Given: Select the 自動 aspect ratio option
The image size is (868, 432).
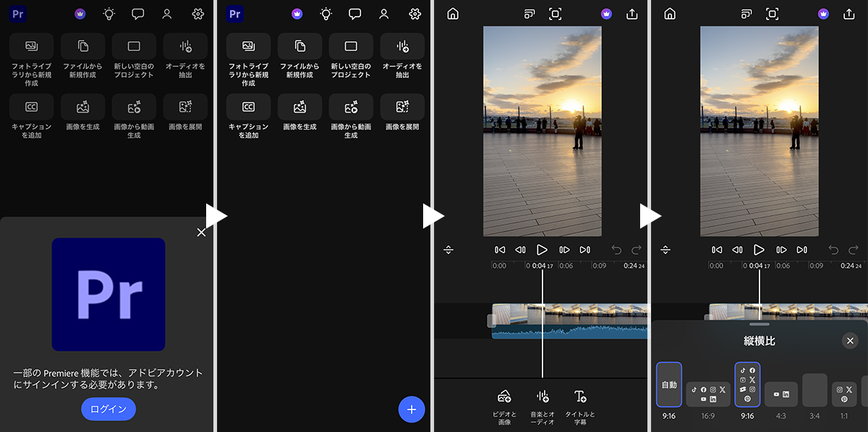Looking at the screenshot, I should click(x=669, y=385).
